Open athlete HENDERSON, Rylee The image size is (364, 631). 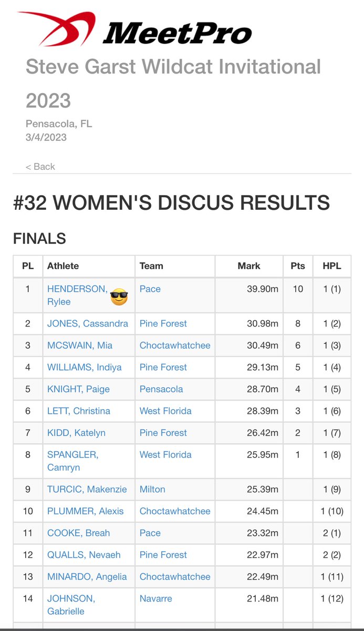(x=77, y=295)
